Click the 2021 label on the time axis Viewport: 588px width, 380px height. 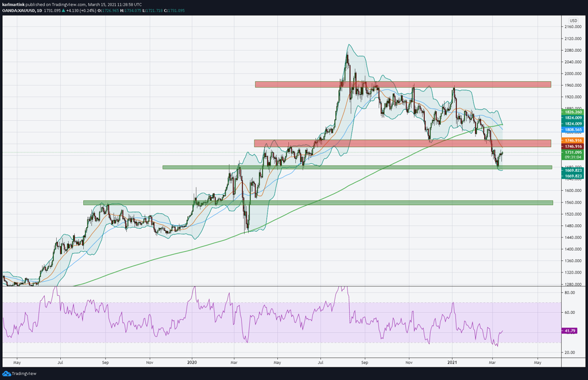(x=452, y=363)
